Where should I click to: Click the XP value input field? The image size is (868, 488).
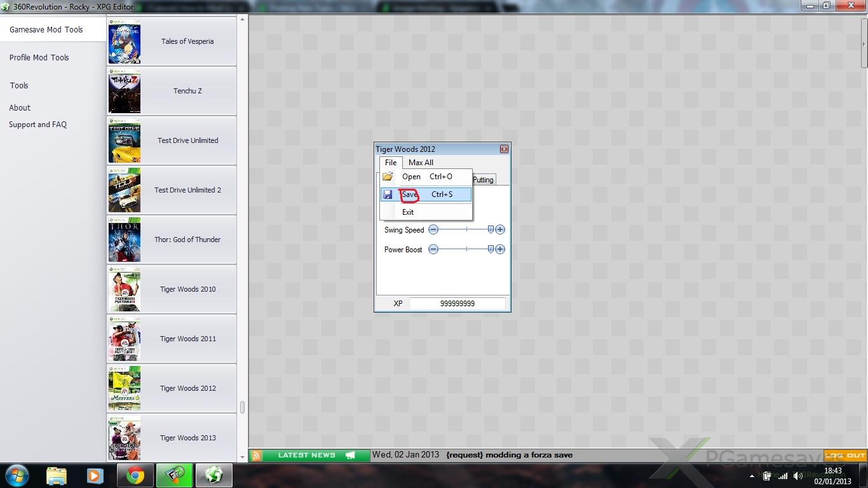click(458, 304)
